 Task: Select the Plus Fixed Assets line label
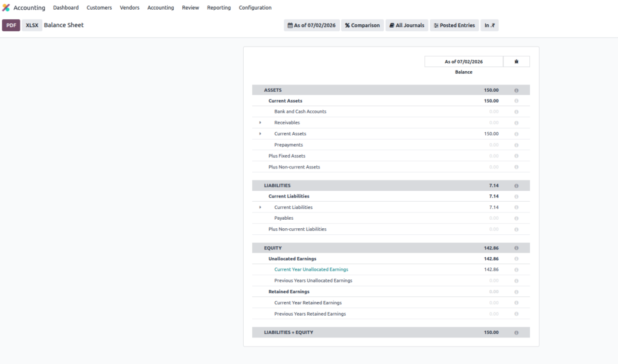287,156
